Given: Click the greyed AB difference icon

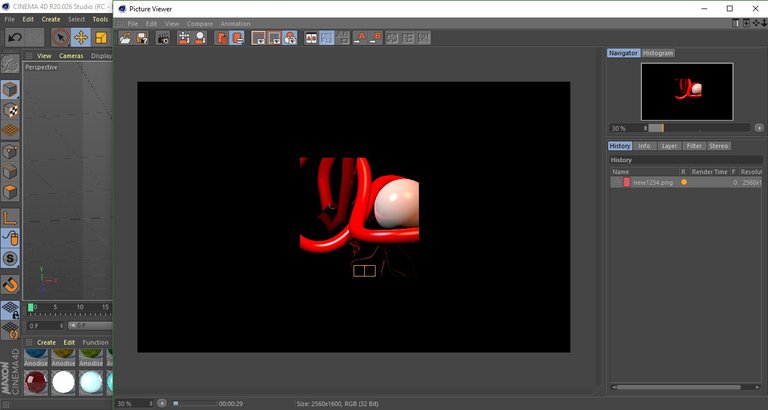Looking at the screenshot, I should pyautogui.click(x=343, y=38).
